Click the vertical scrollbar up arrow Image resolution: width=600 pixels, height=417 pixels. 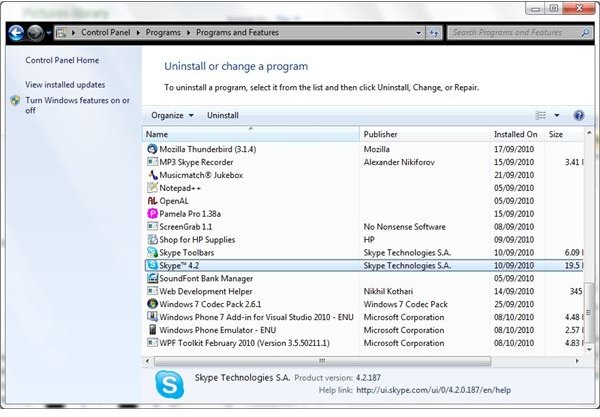pyautogui.click(x=589, y=133)
